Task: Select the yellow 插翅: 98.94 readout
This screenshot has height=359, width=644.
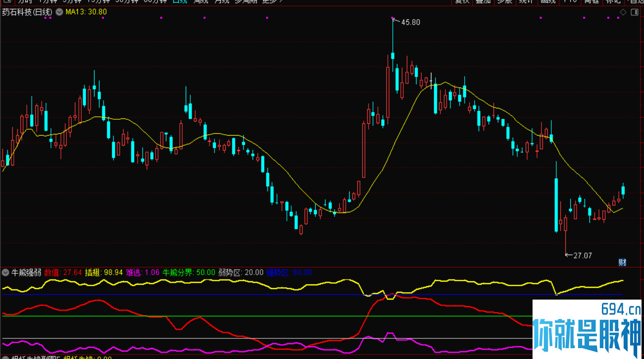Action: coord(104,272)
